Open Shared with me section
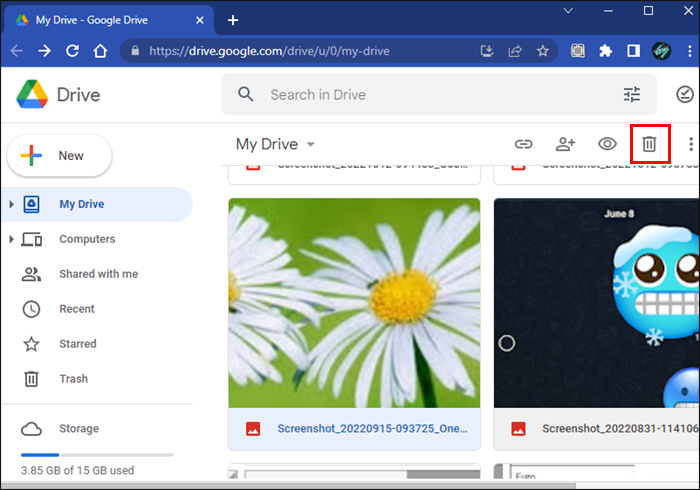The width and height of the screenshot is (700, 490). click(x=98, y=274)
